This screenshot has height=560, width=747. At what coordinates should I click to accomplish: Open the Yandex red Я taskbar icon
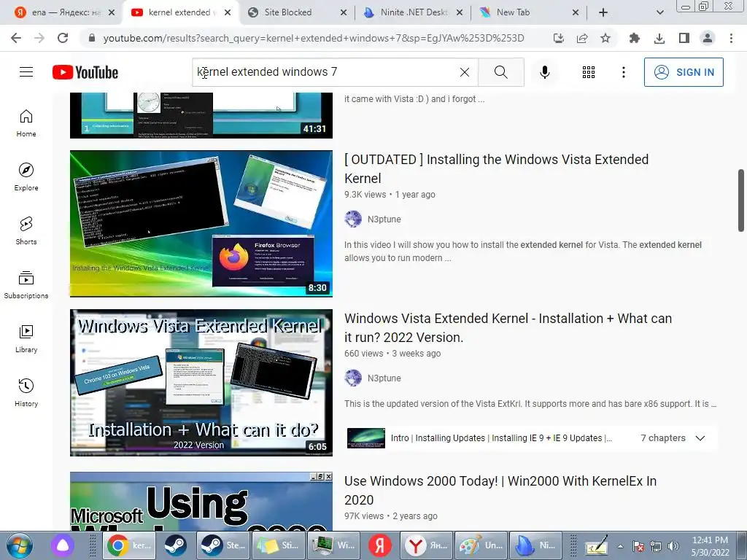tap(379, 545)
